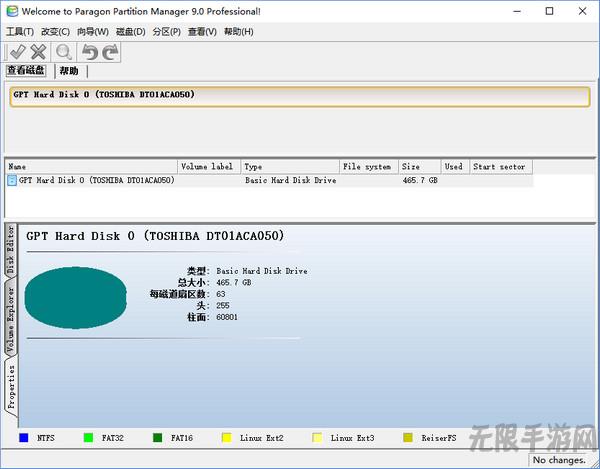
Task: Click the 头 value 255
Action: (x=223, y=306)
